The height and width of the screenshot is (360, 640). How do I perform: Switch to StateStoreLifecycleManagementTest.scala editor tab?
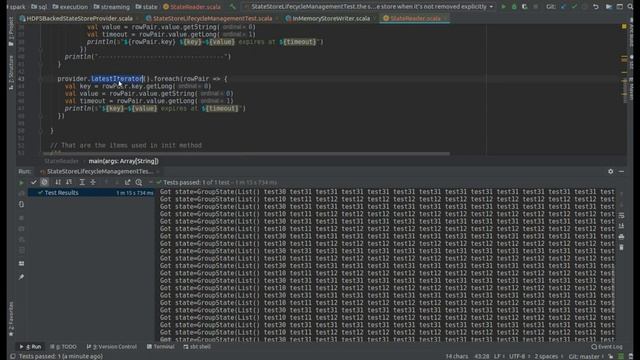pos(209,18)
